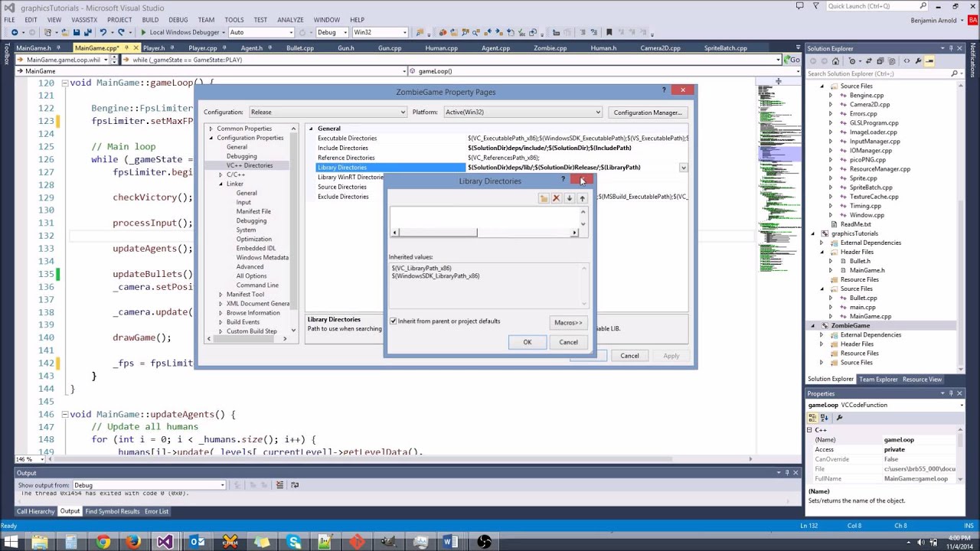
Task: Switch to Zombie.cpp editor tab
Action: tap(550, 48)
